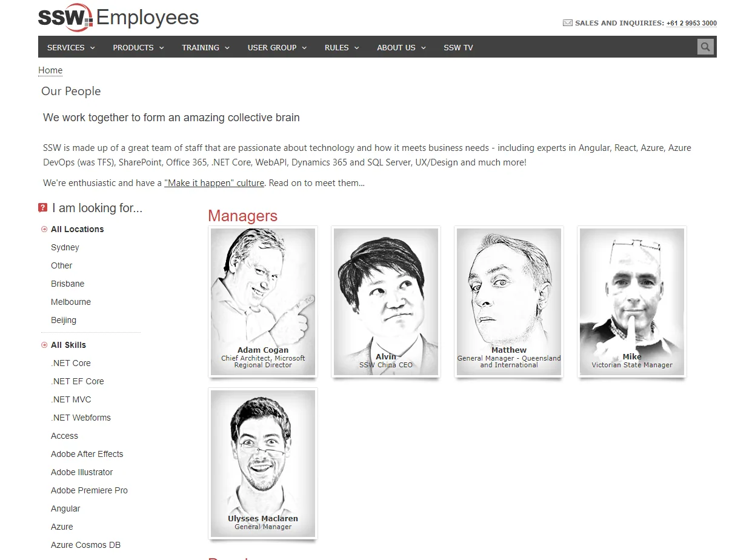Open the "Make it happen" culture link
Image resolution: width=755 pixels, height=560 pixels.
214,183
